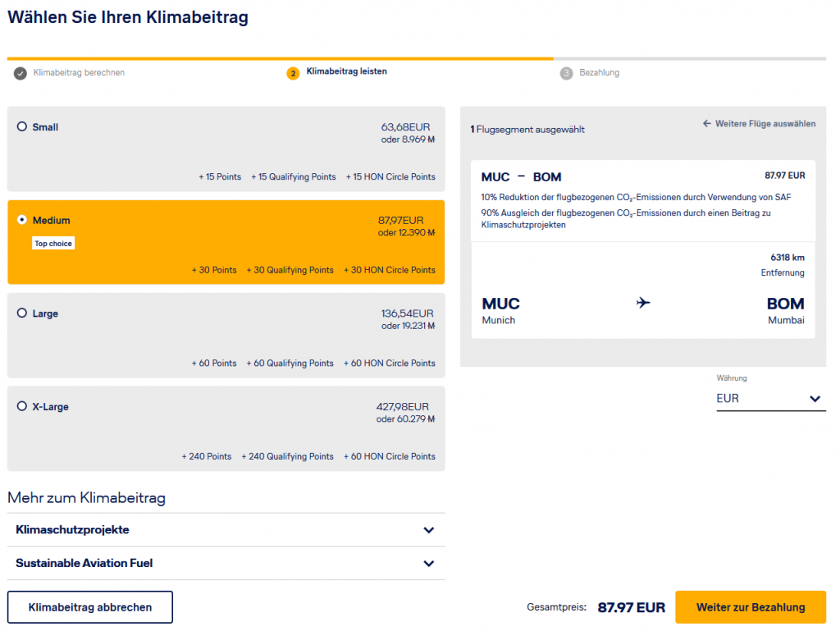Open the Währung currency dropdown

point(771,399)
